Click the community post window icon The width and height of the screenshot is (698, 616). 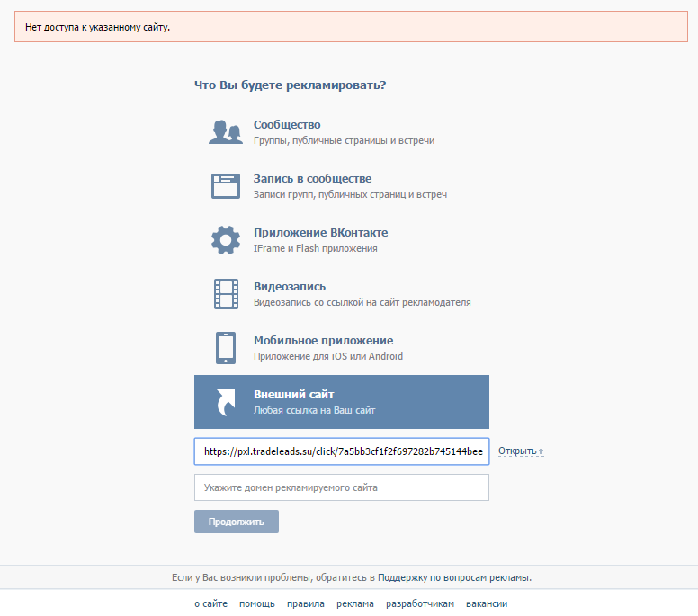coord(226,186)
